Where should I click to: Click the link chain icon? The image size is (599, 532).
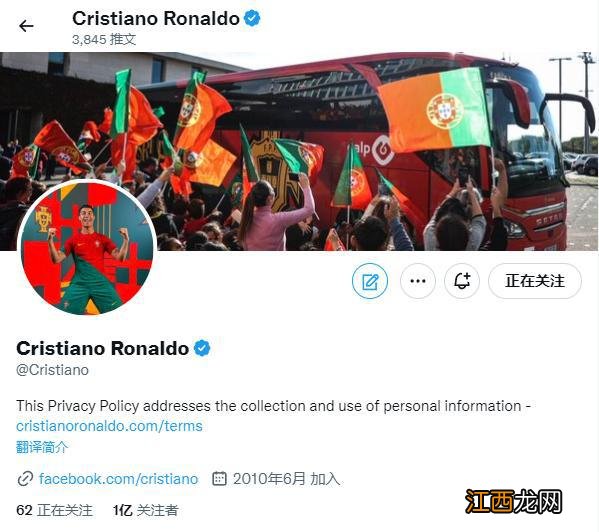[25, 479]
